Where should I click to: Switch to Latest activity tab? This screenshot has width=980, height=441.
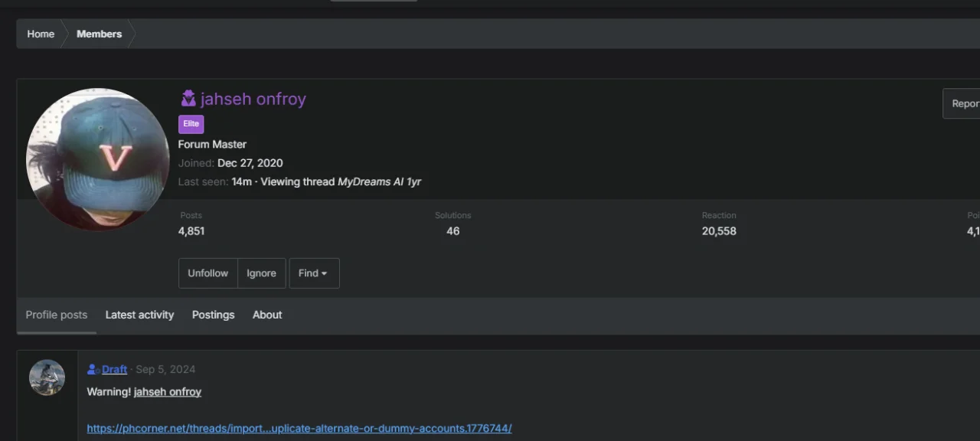[139, 315]
